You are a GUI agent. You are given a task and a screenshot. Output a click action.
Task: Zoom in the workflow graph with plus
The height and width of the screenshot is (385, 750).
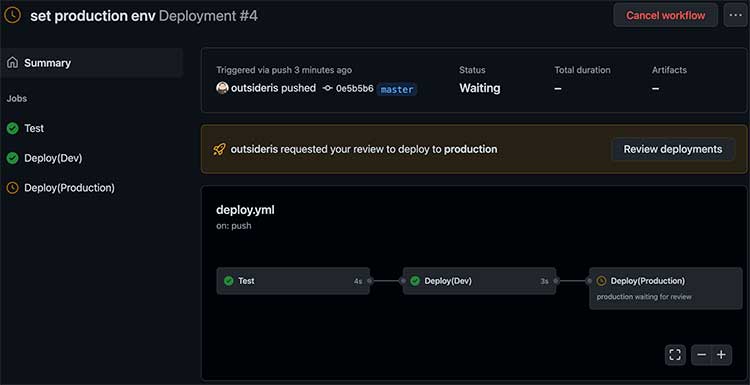click(x=722, y=355)
